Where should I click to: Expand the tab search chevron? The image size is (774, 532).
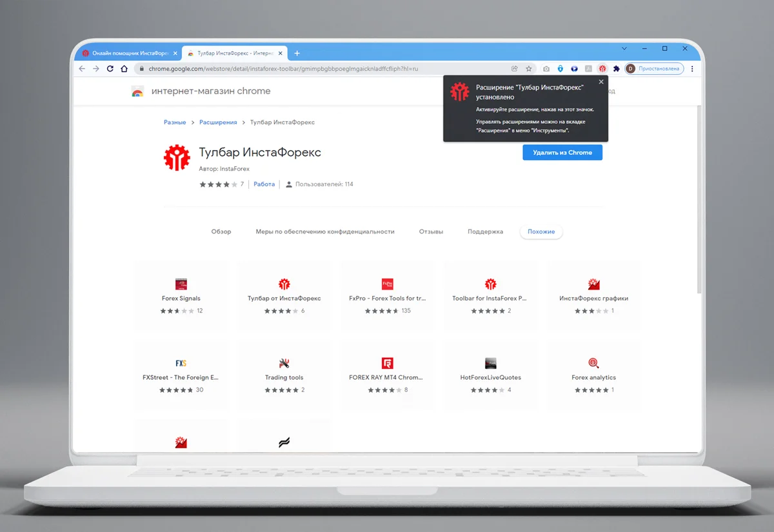pyautogui.click(x=624, y=48)
